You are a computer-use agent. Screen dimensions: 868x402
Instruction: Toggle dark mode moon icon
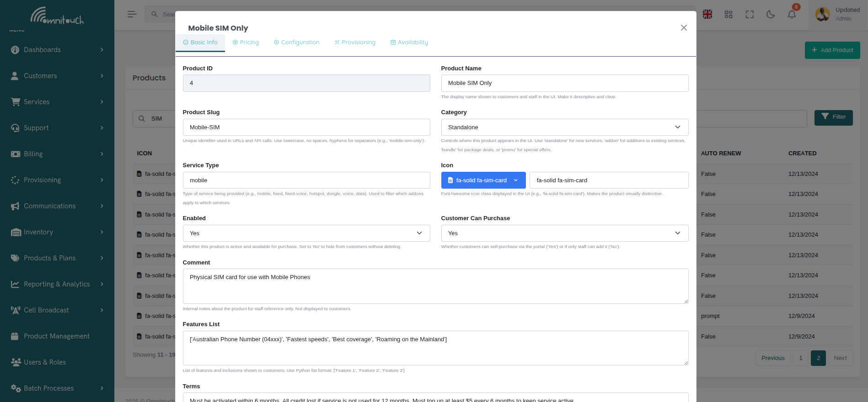click(771, 14)
